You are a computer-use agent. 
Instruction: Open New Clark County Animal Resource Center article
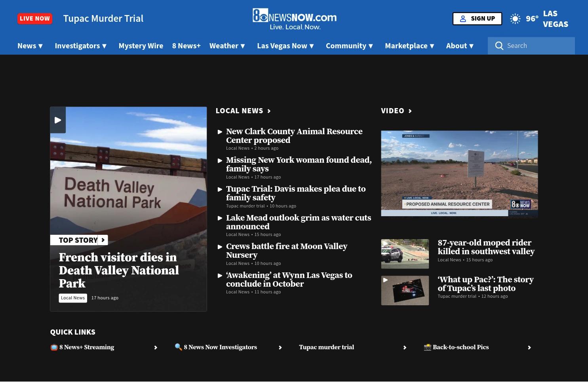coord(294,136)
